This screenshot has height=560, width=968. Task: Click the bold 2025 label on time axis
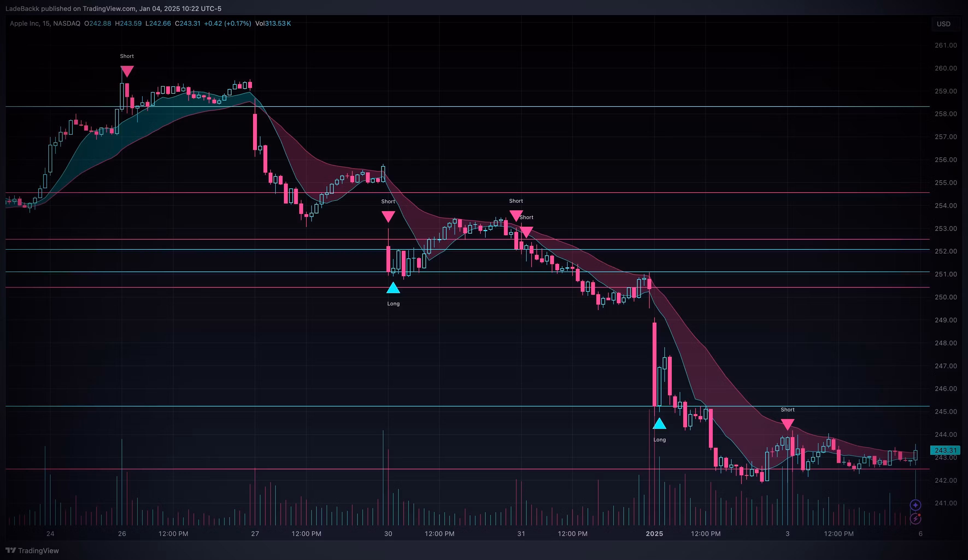pos(654,534)
